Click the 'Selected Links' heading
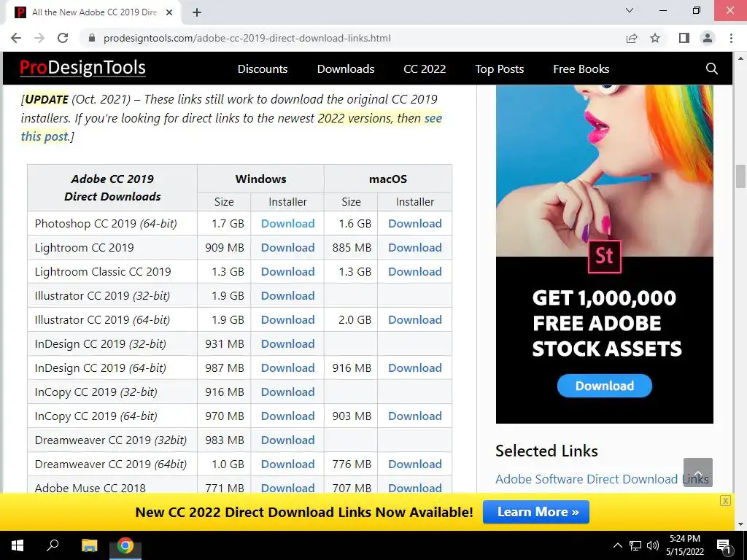 [546, 451]
